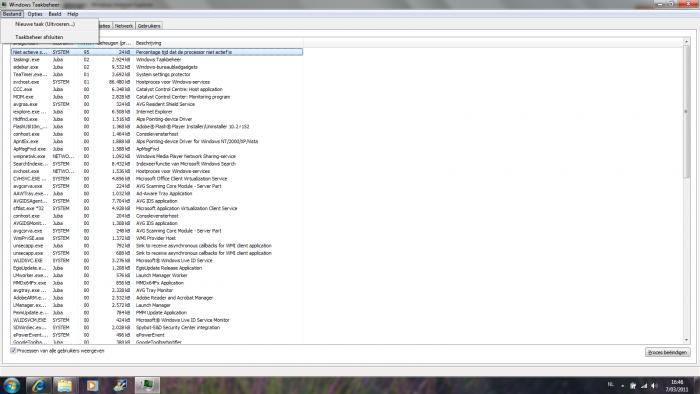Open the Windows Start orb
The image size is (700, 394).
(x=11, y=385)
